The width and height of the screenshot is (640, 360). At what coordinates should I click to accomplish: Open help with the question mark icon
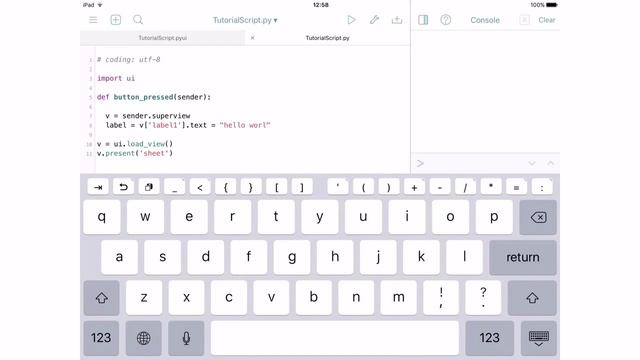tap(445, 20)
